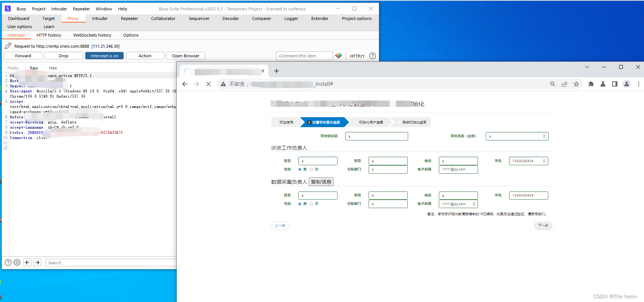Select the first 男 radio button

coord(300,169)
